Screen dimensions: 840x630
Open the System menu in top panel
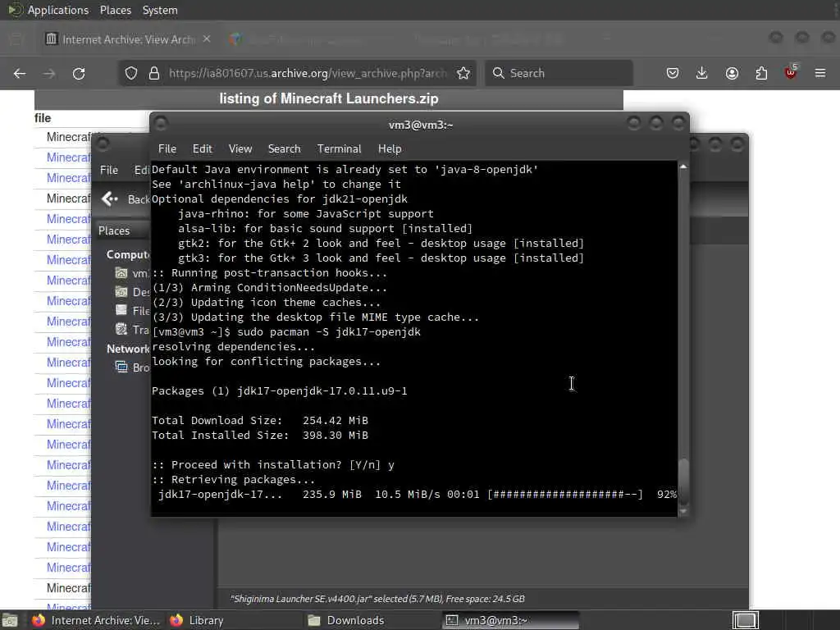[160, 10]
